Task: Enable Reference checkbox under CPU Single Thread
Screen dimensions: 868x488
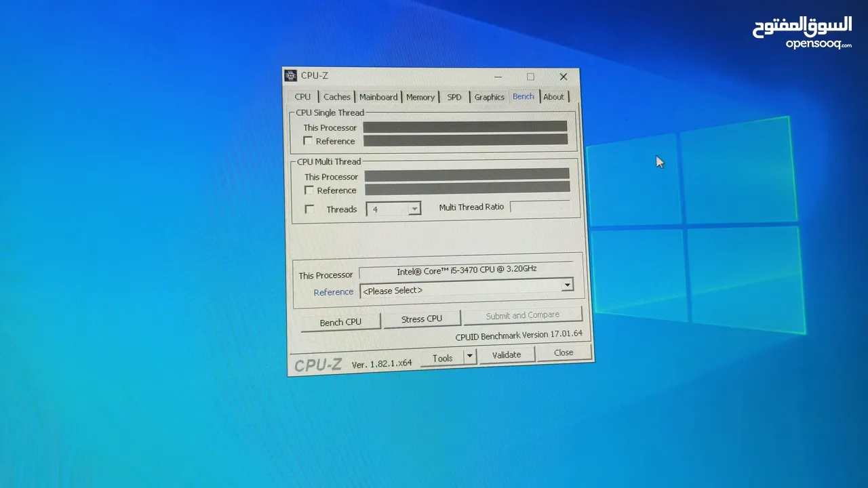Action: click(x=309, y=141)
